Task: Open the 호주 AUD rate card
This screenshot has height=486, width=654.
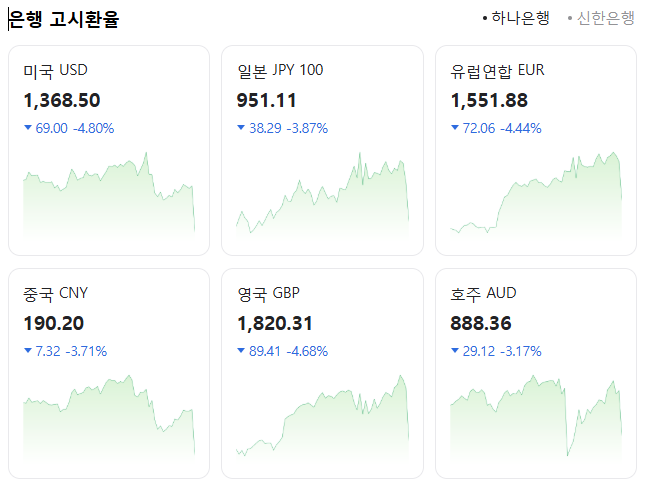Action: [536, 373]
